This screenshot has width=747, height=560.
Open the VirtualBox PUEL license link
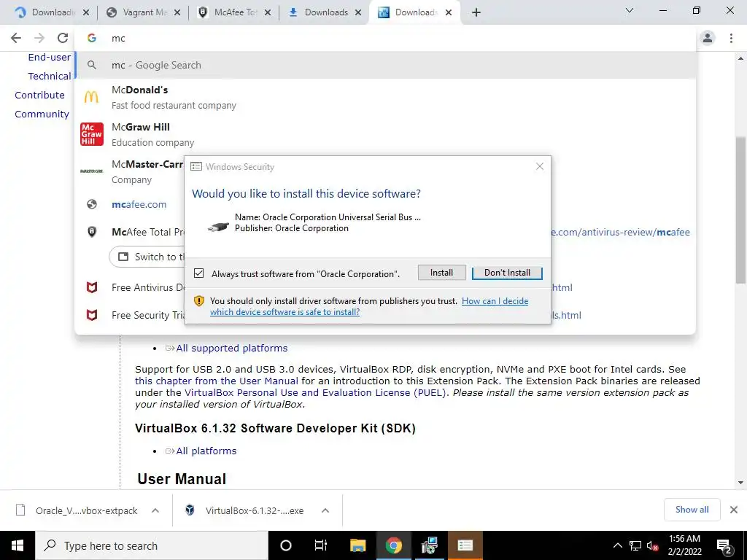point(315,392)
